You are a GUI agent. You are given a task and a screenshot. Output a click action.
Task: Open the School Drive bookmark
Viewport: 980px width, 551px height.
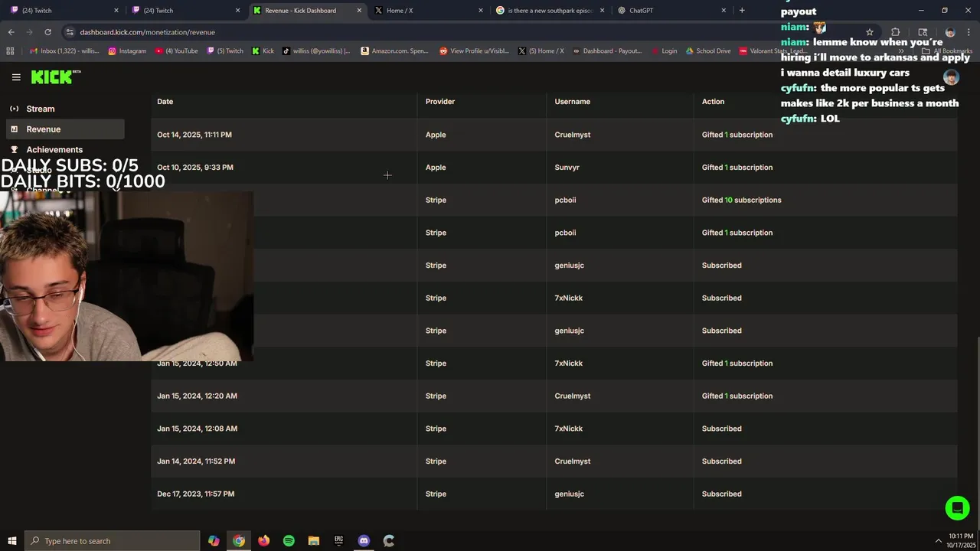coord(707,51)
